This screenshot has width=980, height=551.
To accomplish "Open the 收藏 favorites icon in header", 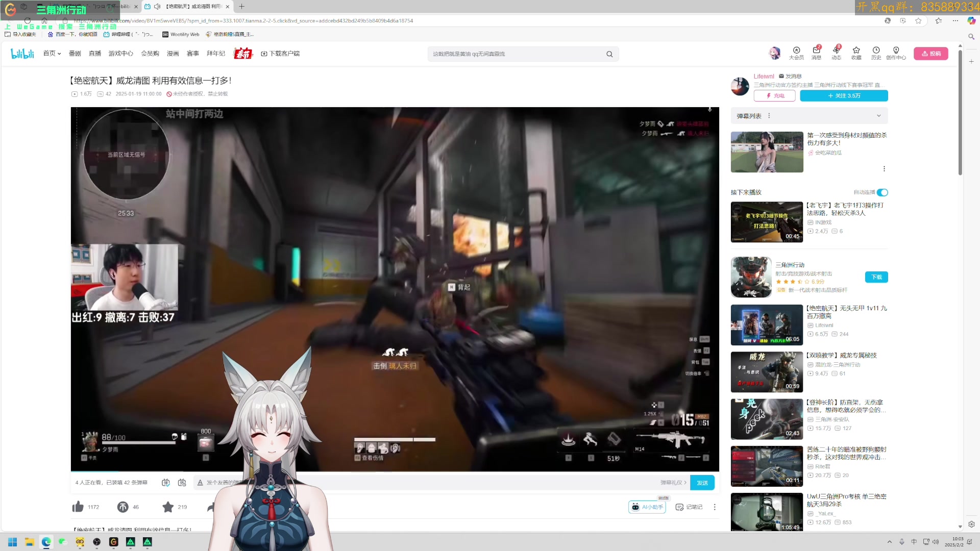I will coord(856,53).
